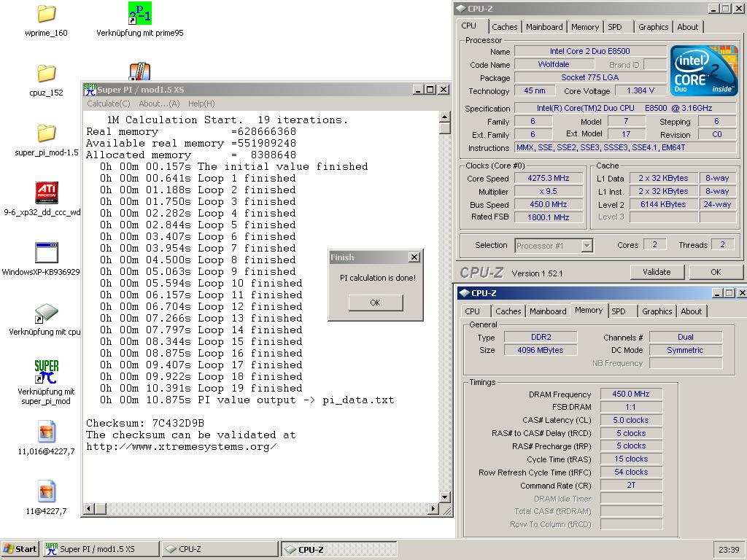747x560 pixels.
Task: Select the ATI 9-6_xp32_dd_ccc_wd installer icon
Action: click(47, 192)
